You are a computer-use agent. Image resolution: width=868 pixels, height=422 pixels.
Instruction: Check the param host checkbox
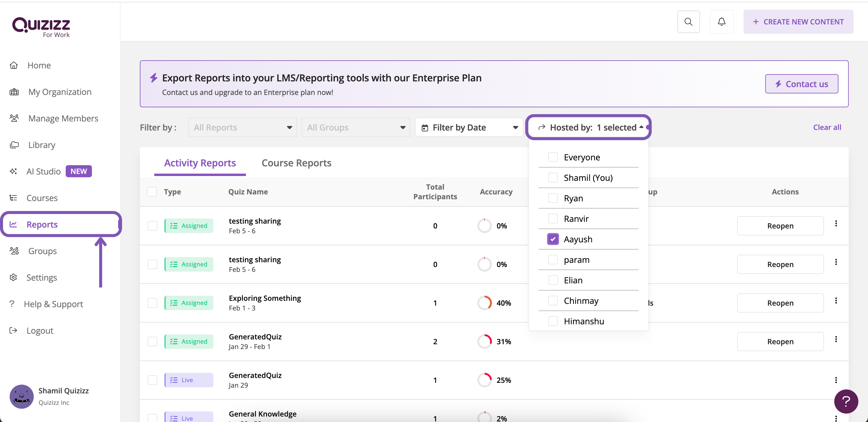click(x=553, y=260)
